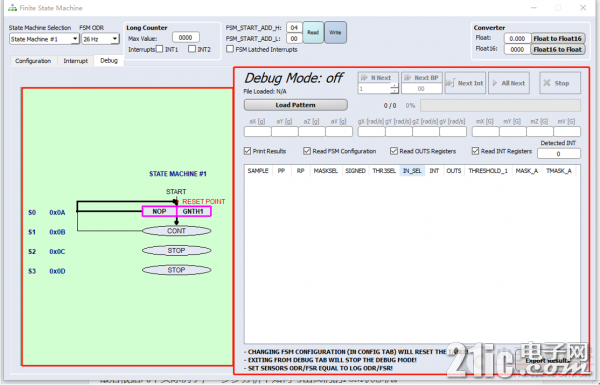Increment the N Next count stepper
Image resolution: width=600 pixels, height=385 pixels.
click(394, 86)
